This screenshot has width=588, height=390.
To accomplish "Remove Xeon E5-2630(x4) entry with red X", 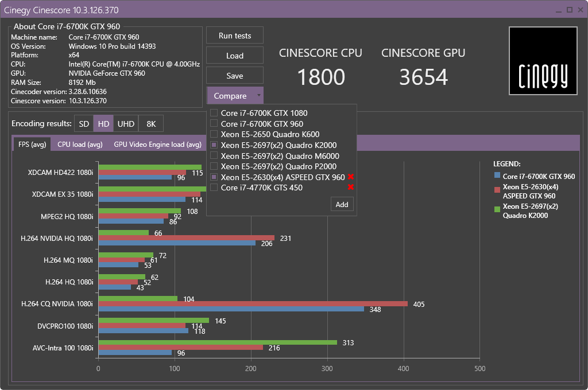I will pyautogui.click(x=351, y=177).
